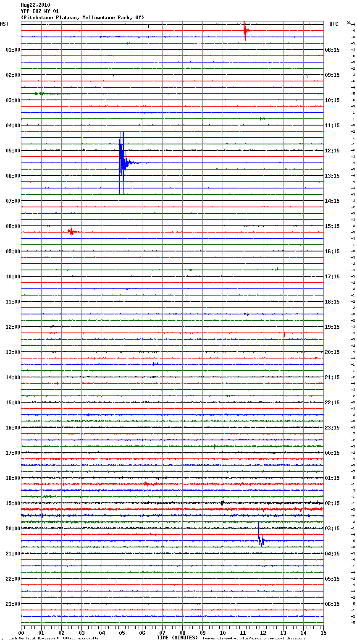
Task: Select the 15:00 MST hour label
Action: point(13,402)
